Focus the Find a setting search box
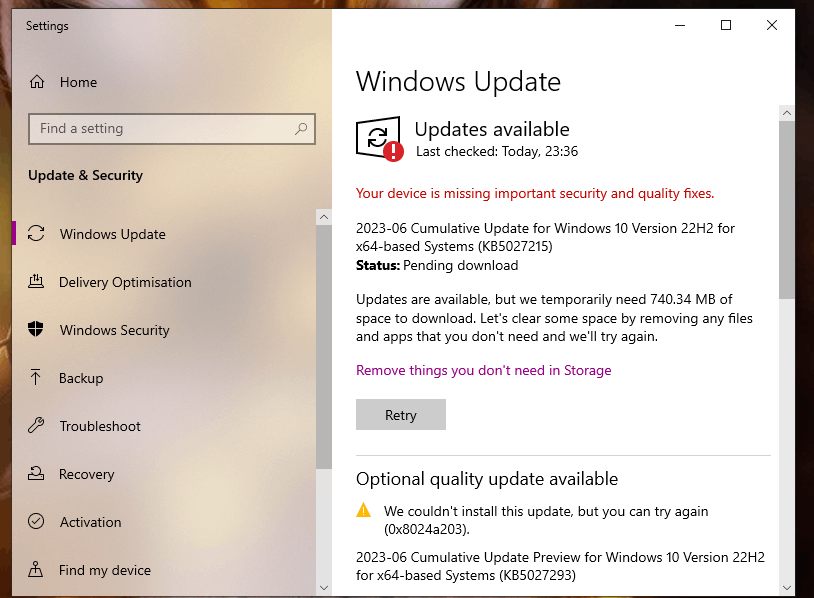The image size is (814, 598). (172, 129)
